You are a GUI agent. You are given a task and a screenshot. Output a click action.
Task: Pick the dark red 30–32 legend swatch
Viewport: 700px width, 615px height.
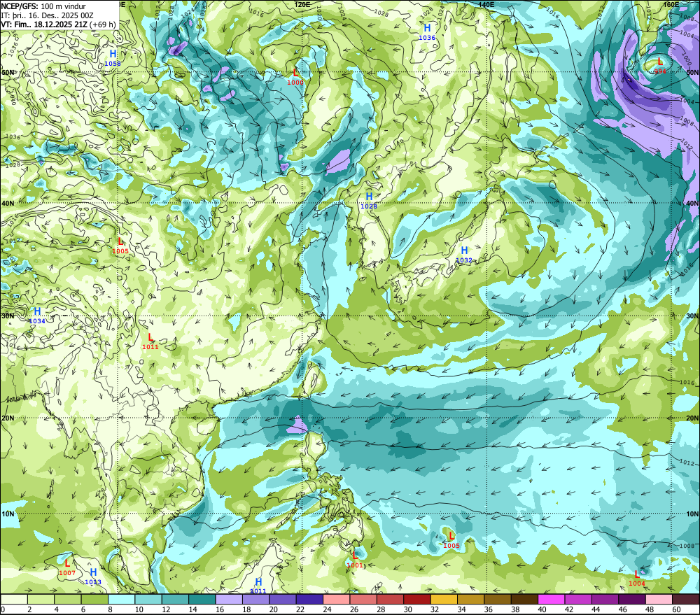(417, 599)
